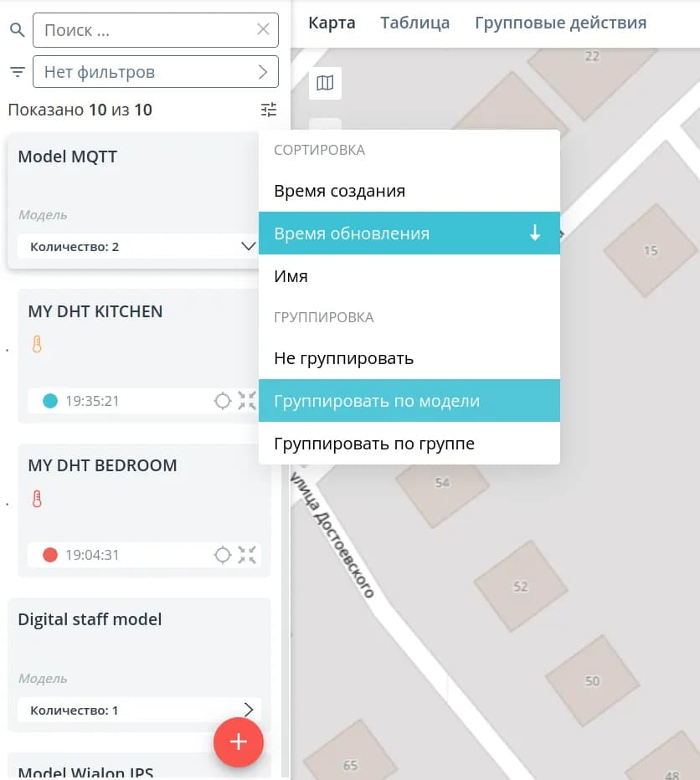Viewport: 700px width, 780px height.
Task: Open the map layers icon
Action: (x=325, y=83)
